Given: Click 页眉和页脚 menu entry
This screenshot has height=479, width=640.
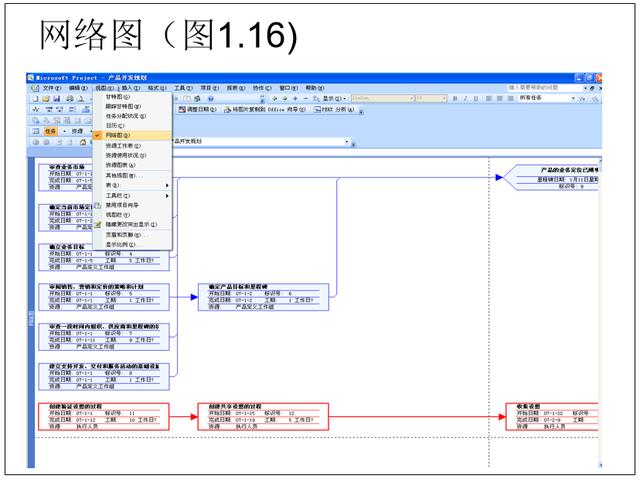Looking at the screenshot, I should (x=132, y=235).
